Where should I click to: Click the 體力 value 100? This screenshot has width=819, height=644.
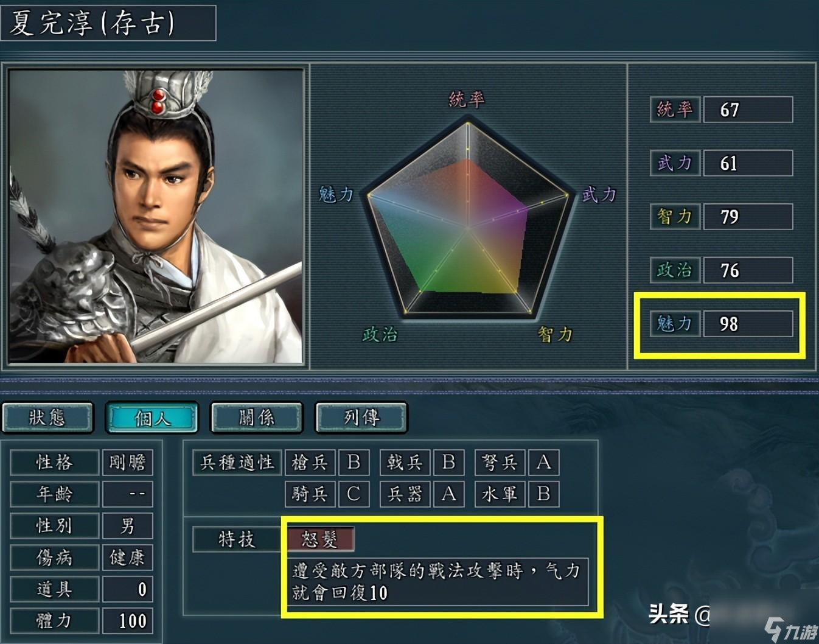coord(127,621)
